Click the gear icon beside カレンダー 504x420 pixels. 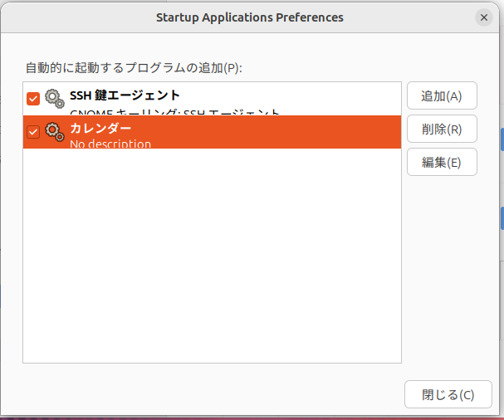55,131
